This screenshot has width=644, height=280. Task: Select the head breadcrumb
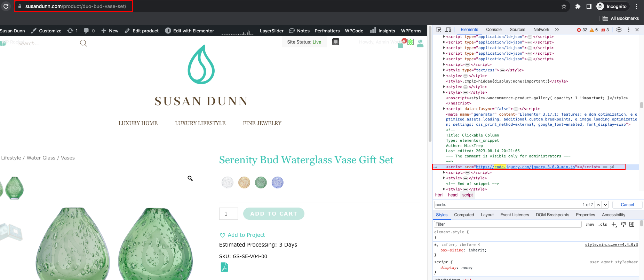click(x=453, y=195)
